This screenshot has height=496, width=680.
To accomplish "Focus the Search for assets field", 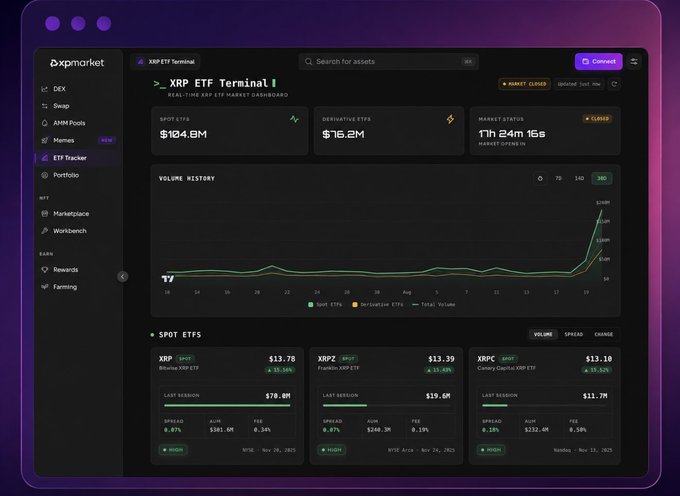I will click(x=389, y=62).
